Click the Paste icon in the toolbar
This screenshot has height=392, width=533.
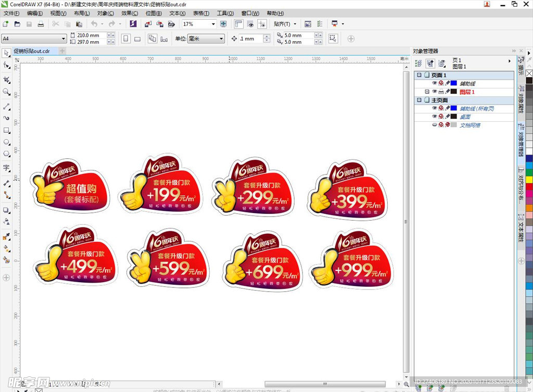[x=79, y=24]
